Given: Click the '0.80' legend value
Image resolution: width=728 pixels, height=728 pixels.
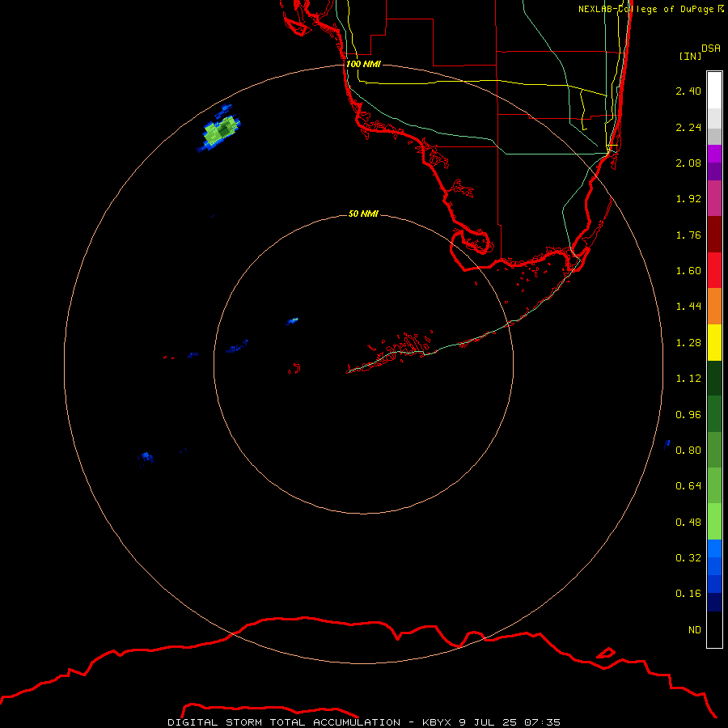Looking at the screenshot, I should (x=688, y=451).
